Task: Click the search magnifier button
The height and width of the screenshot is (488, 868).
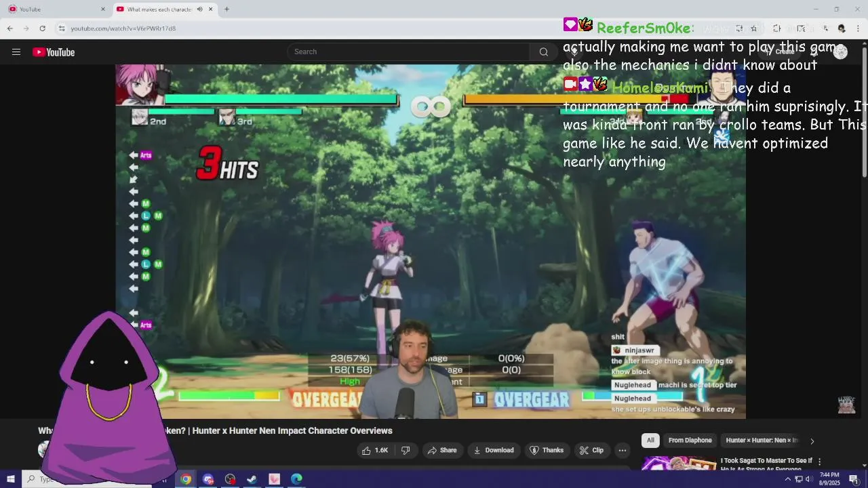Action: [x=543, y=52]
